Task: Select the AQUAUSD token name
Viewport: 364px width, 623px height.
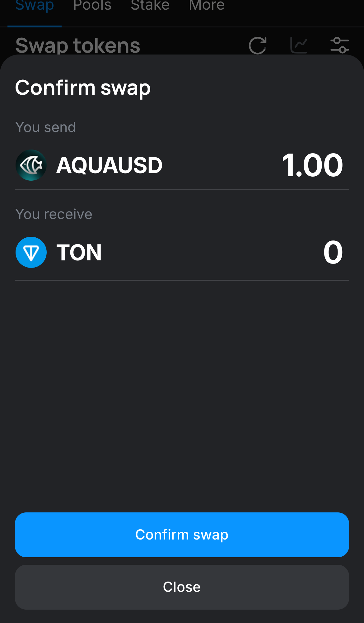Action: tap(110, 165)
